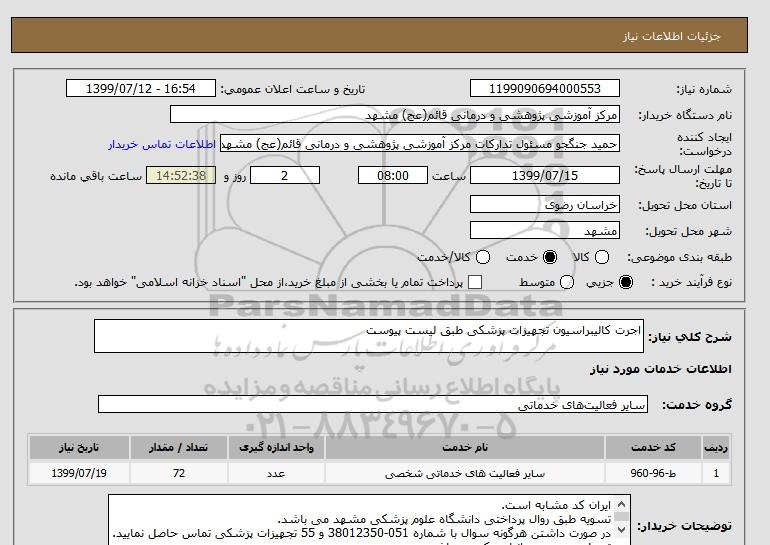Click the remaining days field showing 2

pos(285,175)
